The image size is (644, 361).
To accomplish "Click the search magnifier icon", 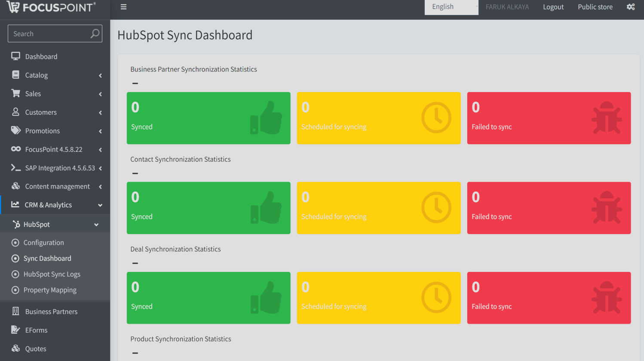I will tap(95, 34).
